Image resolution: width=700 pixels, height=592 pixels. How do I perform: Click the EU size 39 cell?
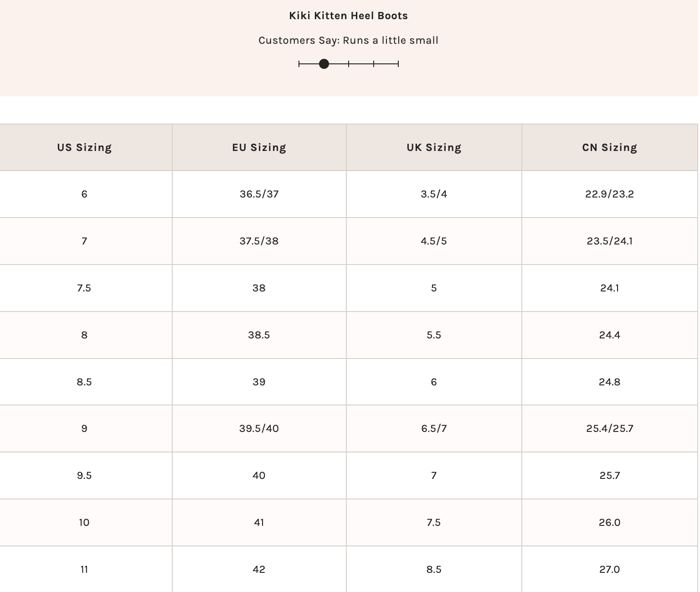click(259, 382)
